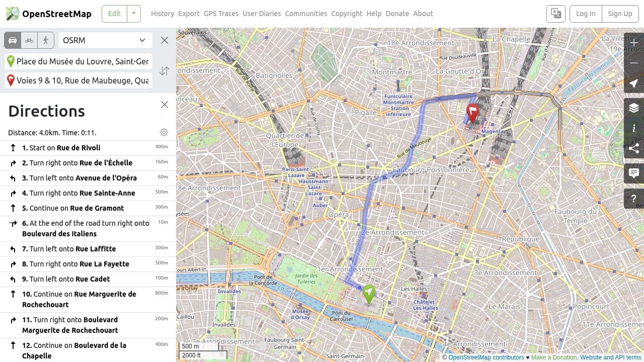Open the Query features tool

[634, 199]
